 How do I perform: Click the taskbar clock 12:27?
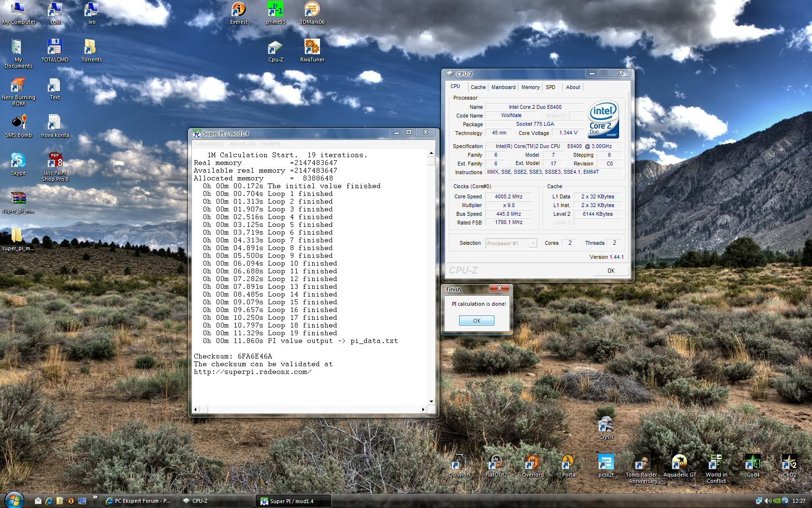798,501
